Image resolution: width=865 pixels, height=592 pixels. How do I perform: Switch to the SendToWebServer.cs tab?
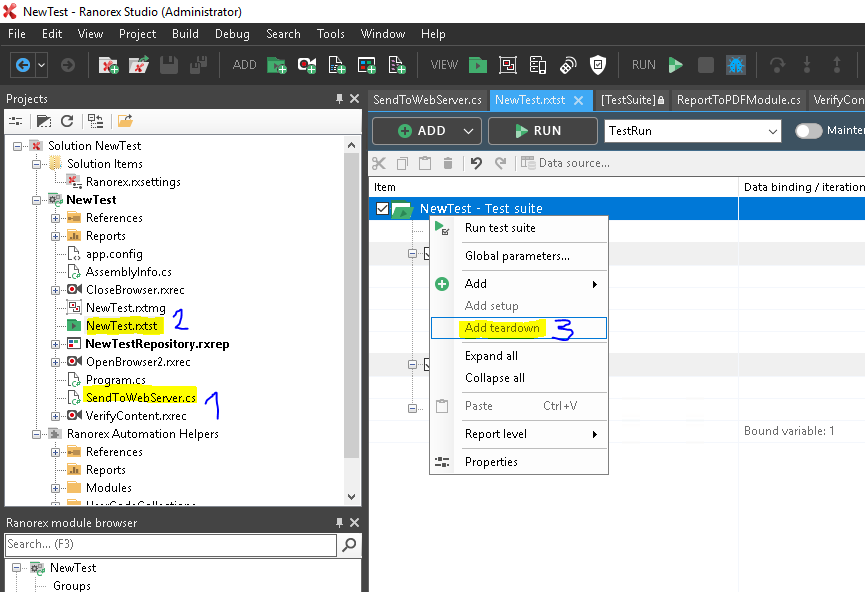pyautogui.click(x=428, y=100)
